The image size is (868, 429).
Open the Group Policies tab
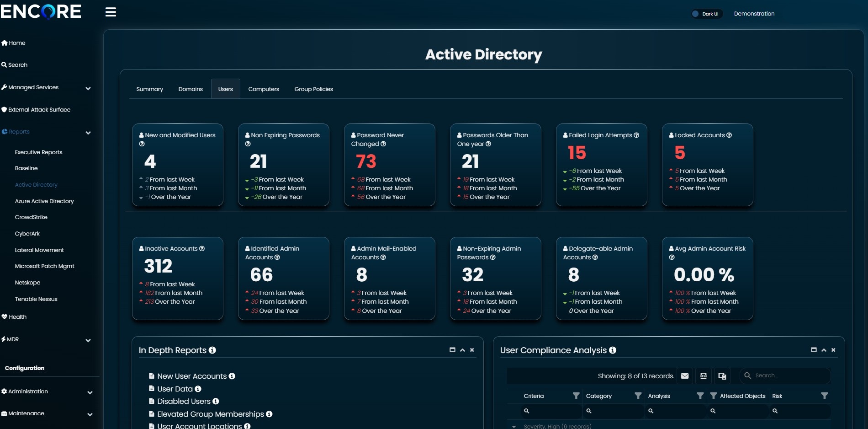point(313,89)
